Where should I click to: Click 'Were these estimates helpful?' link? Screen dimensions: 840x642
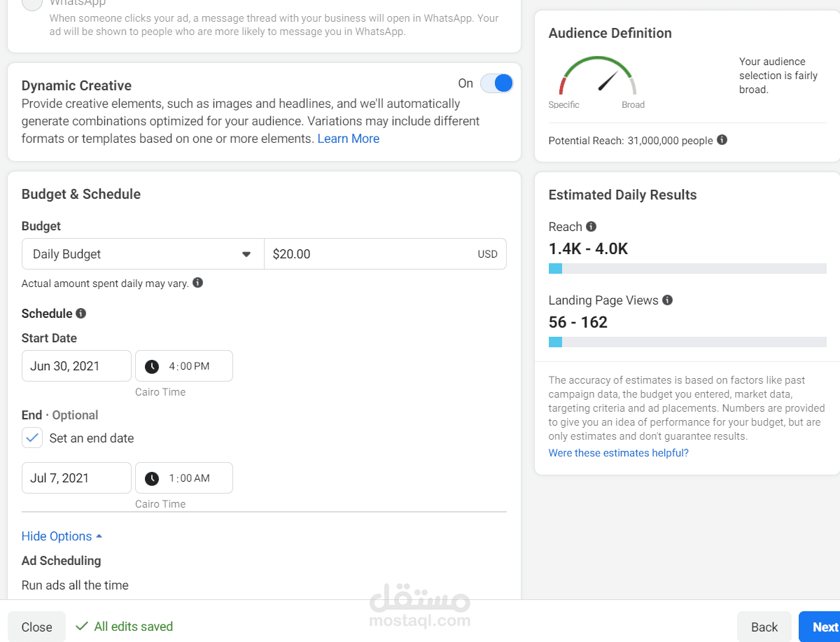(x=618, y=453)
